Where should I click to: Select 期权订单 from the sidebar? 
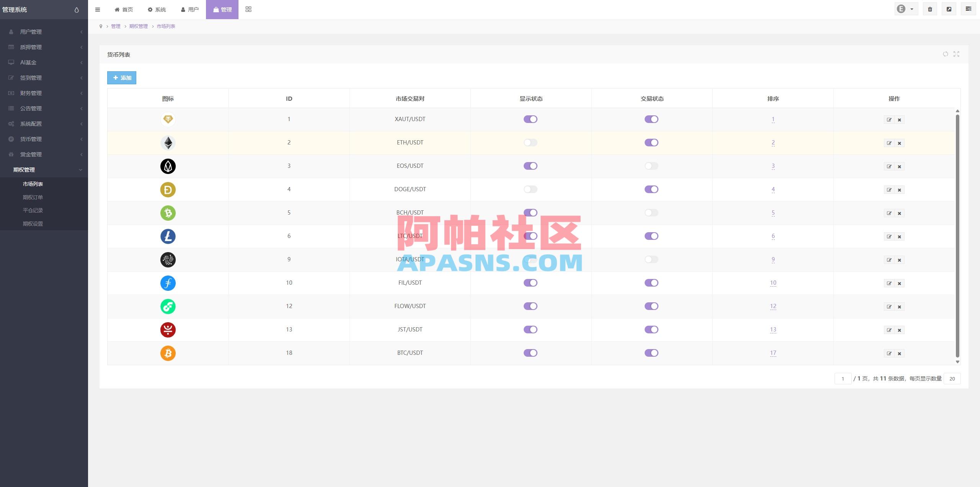point(32,197)
